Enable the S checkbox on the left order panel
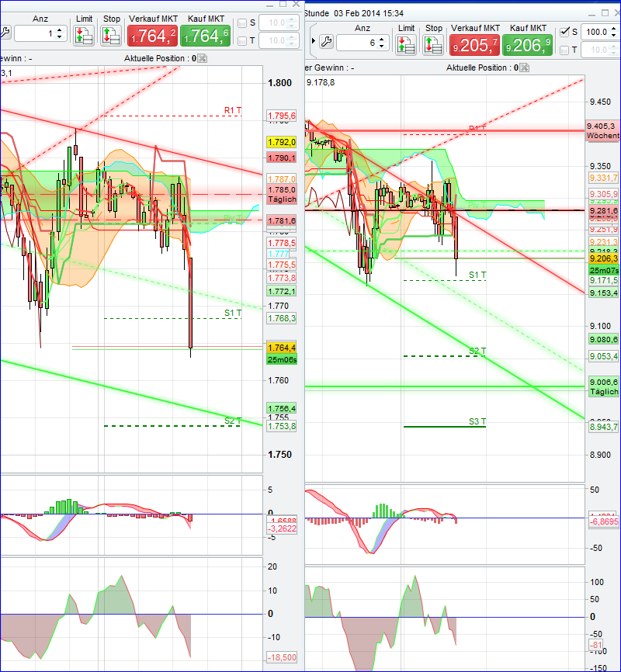Viewport: 621px width, 672px height. [243, 23]
